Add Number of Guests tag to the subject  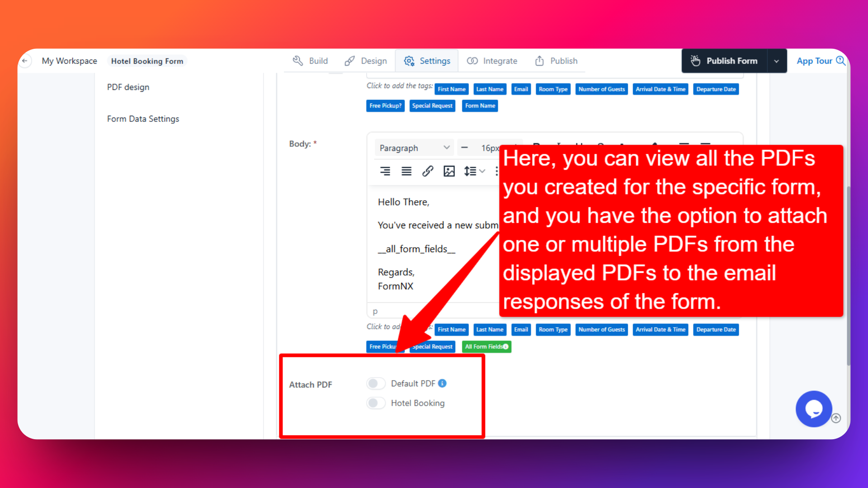602,89
